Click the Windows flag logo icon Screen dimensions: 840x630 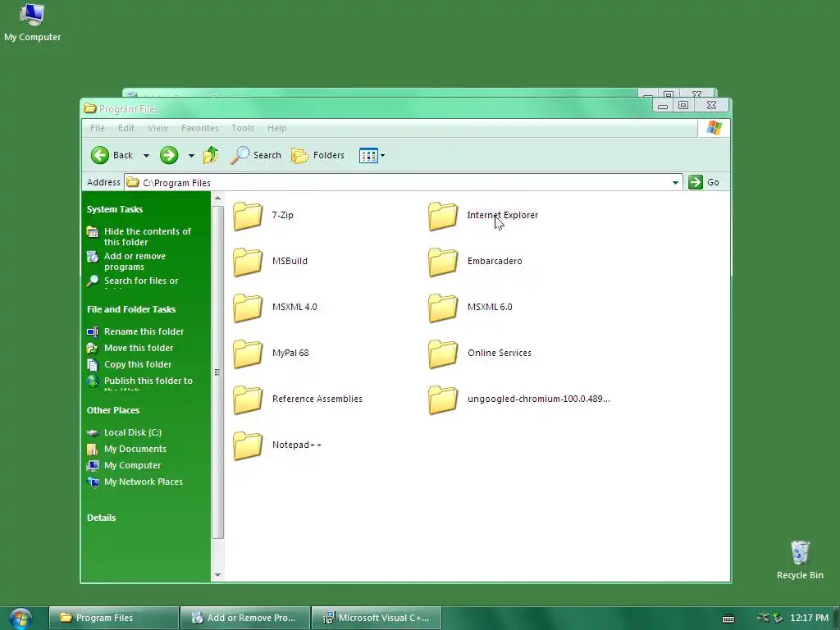pos(714,128)
